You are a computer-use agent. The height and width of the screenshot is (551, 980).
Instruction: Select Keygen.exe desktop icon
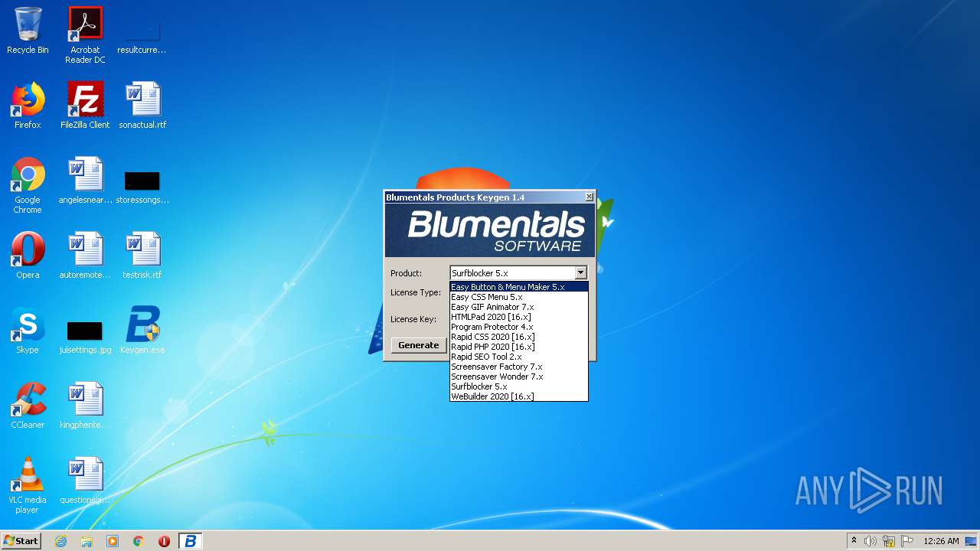point(142,331)
